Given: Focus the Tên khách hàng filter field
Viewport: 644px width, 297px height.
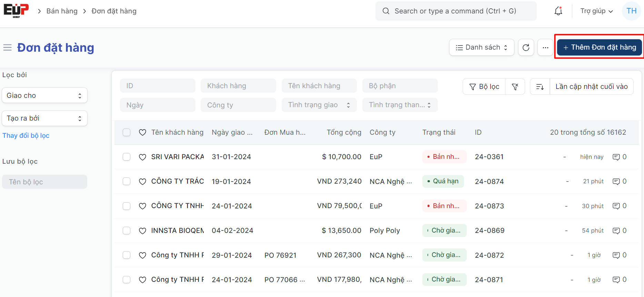Looking at the screenshot, I should click(x=319, y=86).
